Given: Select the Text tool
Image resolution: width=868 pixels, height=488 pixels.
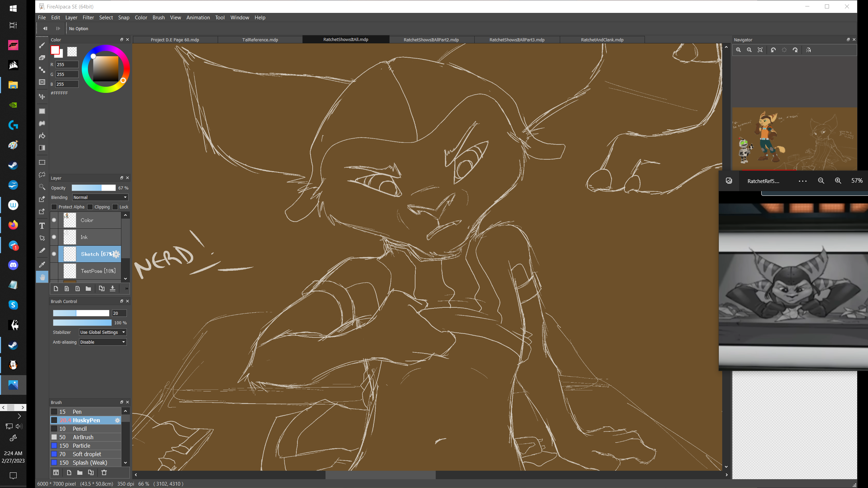Looking at the screenshot, I should click(42, 226).
